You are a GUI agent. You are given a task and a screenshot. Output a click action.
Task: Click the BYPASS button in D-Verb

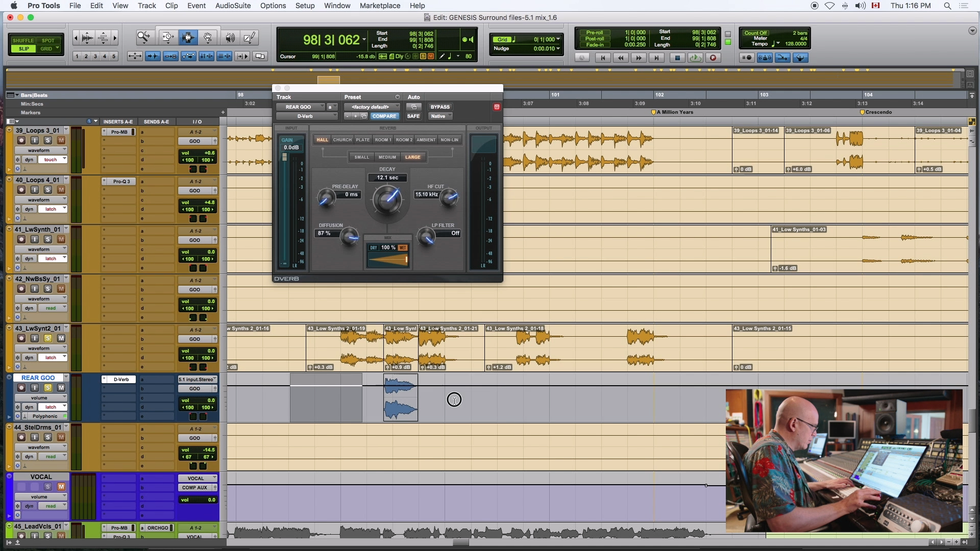pyautogui.click(x=439, y=107)
